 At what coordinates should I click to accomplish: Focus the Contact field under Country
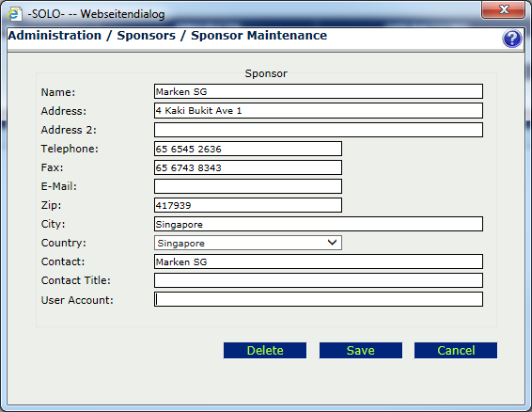[x=319, y=261]
